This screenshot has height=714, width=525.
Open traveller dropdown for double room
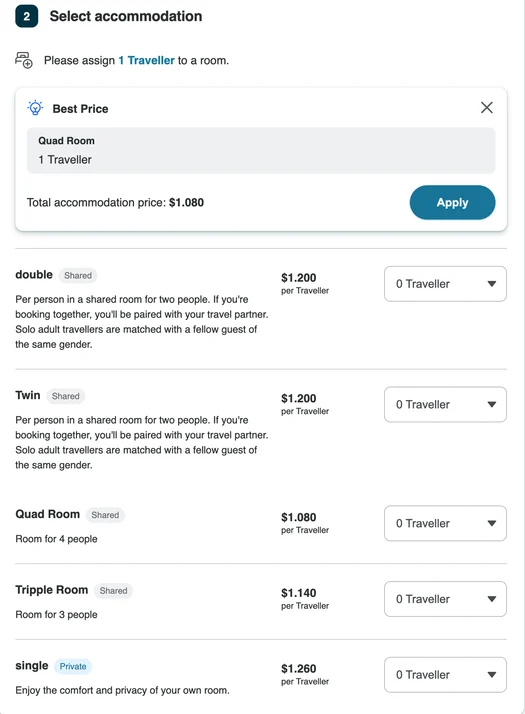445,284
